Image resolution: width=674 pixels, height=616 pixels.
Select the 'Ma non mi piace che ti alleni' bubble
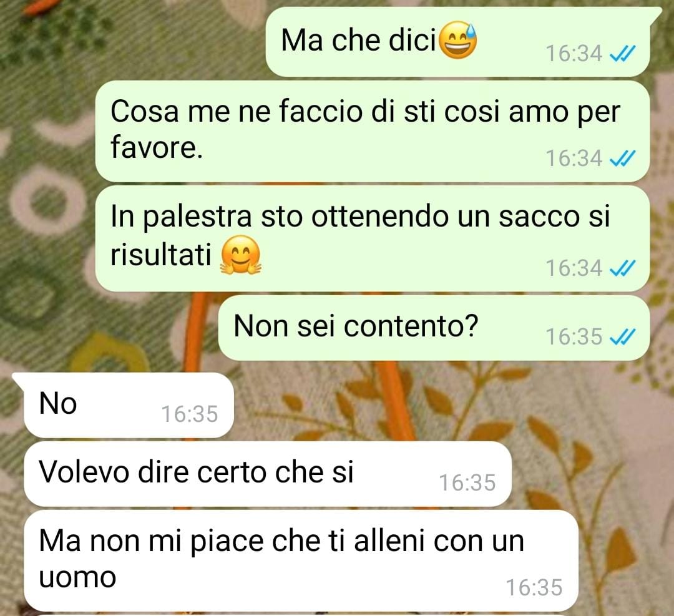tap(301, 560)
